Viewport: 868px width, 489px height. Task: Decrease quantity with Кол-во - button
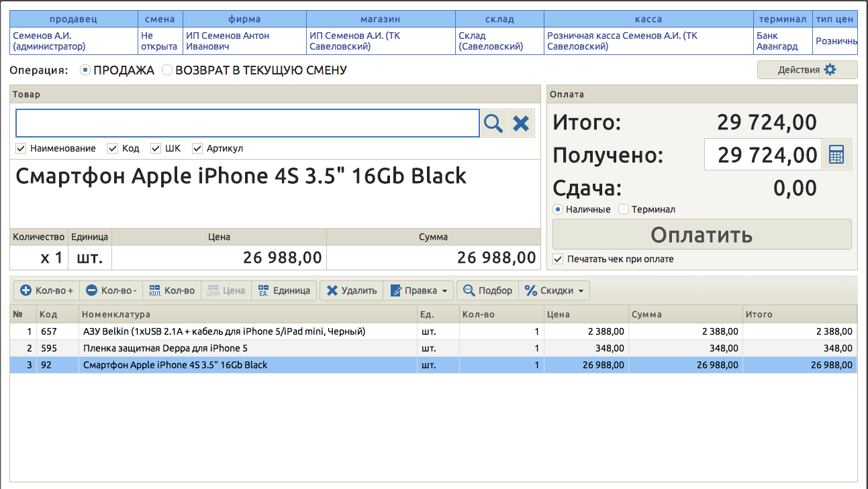[111, 290]
